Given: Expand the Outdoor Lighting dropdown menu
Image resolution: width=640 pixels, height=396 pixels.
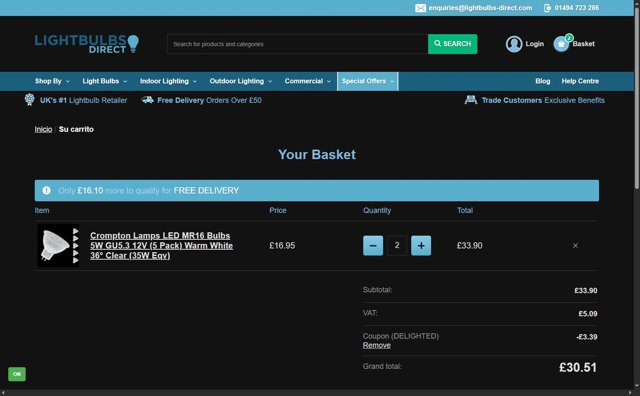Looking at the screenshot, I should pos(241,81).
